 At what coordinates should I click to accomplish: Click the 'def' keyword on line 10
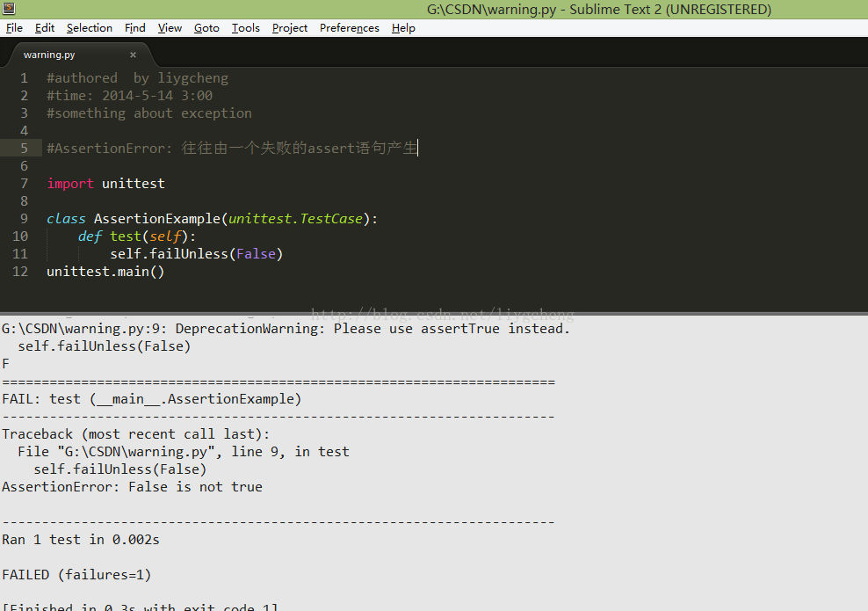[90, 236]
